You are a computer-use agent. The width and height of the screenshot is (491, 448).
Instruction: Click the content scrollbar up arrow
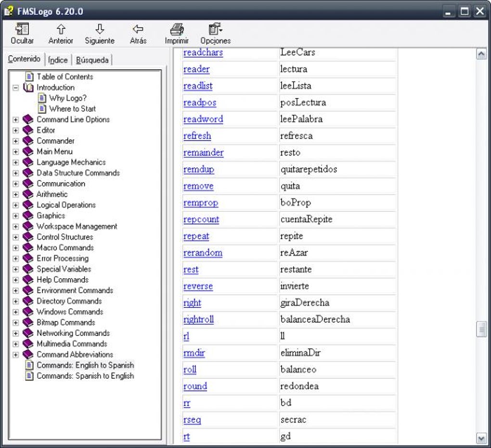[x=481, y=54]
